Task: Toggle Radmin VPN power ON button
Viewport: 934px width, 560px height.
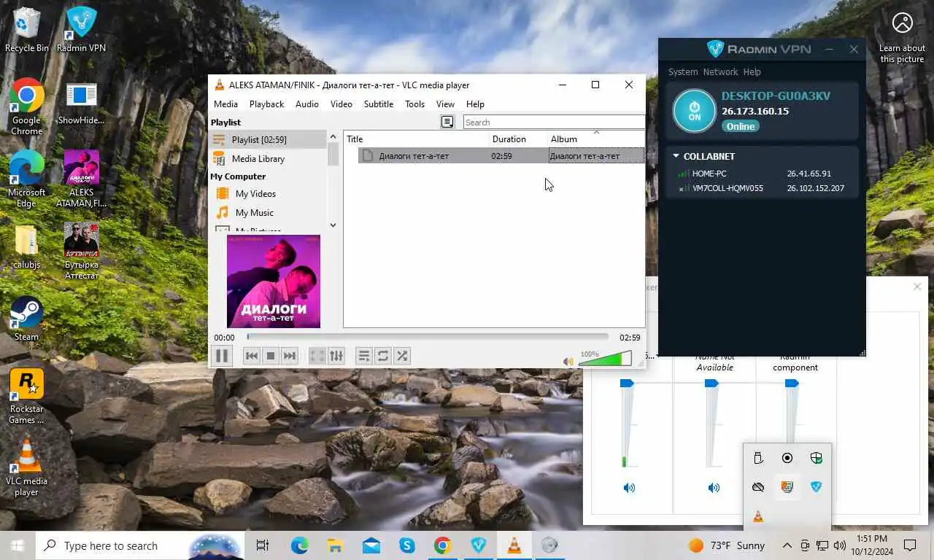Action: click(694, 111)
